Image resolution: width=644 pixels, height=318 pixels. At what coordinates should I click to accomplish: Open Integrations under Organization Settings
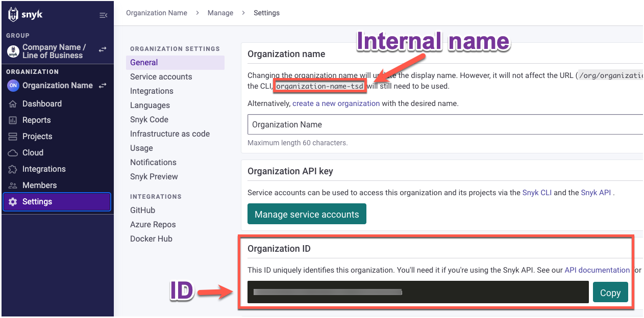tap(152, 91)
